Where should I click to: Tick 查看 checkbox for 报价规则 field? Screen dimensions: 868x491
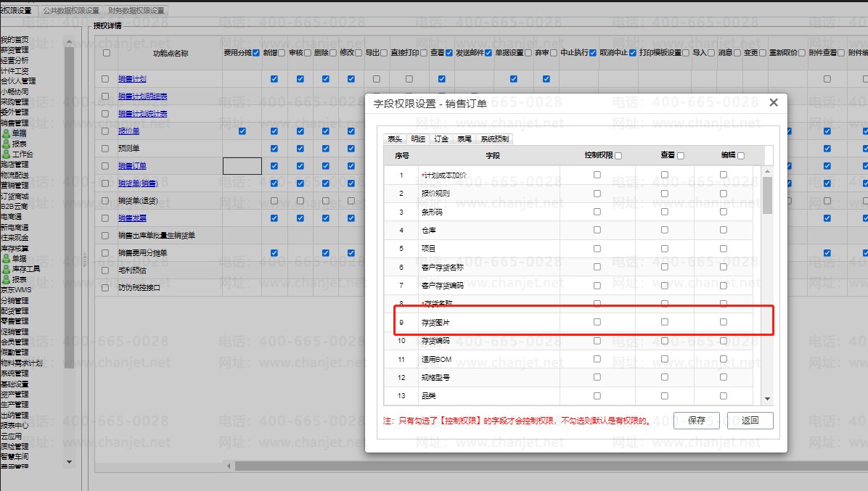(664, 194)
